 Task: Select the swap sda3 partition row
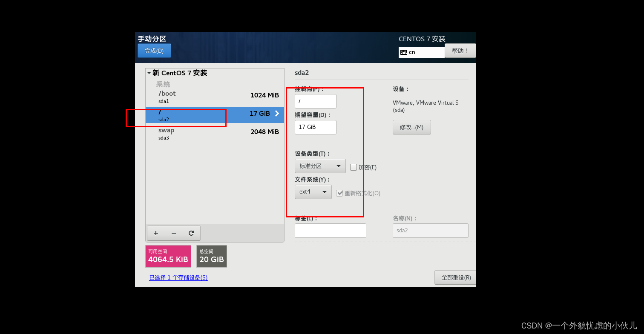[x=215, y=134]
